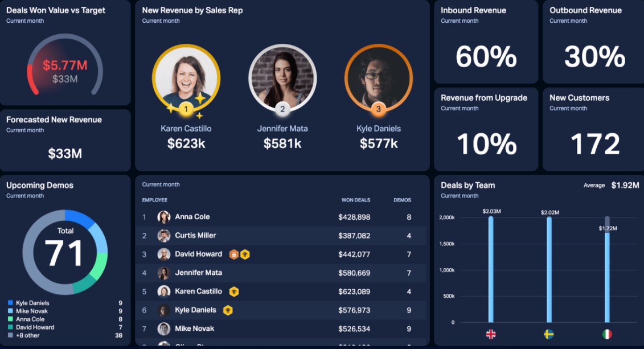Open Jennifer Mata's large profile photo
The image size is (644, 349).
(x=282, y=77)
